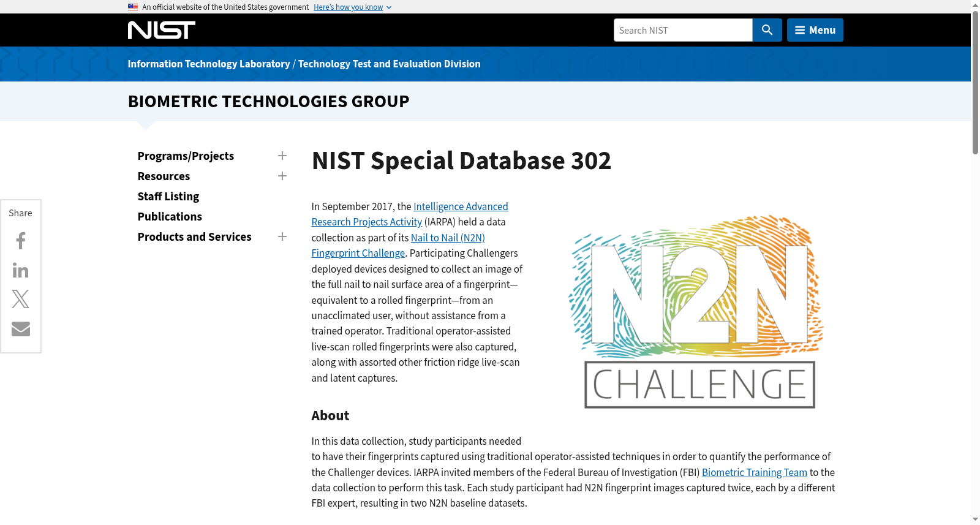Click the NIST logo
This screenshot has height=525, width=980.
click(162, 30)
